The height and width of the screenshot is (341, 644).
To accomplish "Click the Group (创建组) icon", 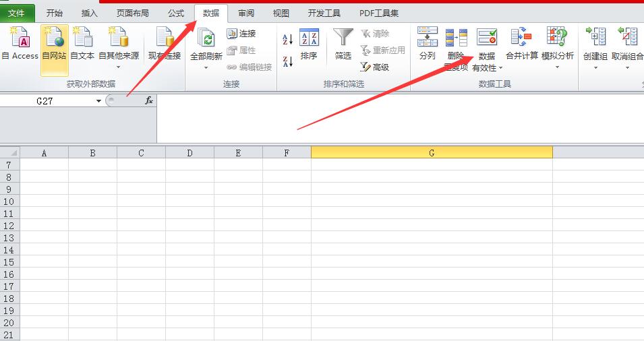I will (595, 37).
